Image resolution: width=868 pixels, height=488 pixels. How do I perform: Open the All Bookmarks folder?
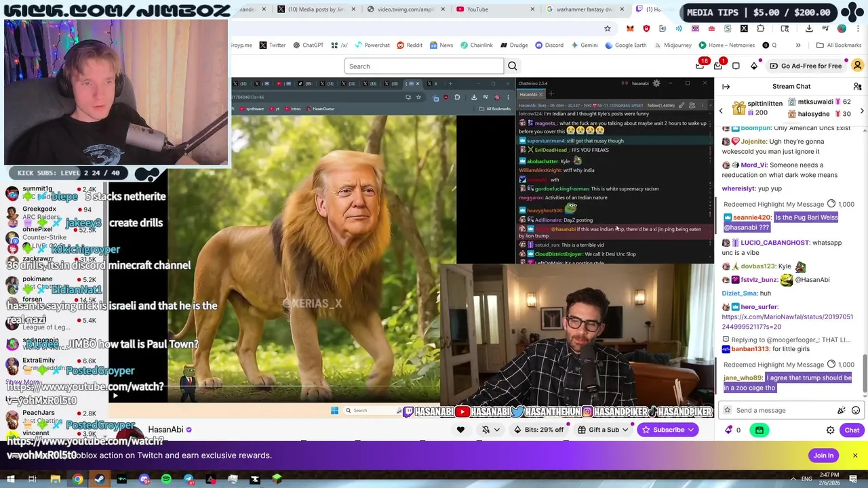(x=839, y=45)
